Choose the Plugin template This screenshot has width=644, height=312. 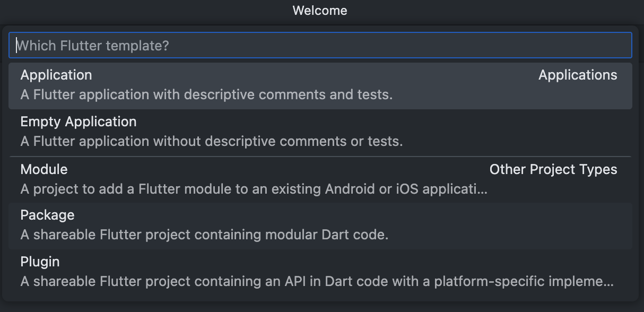click(x=320, y=273)
